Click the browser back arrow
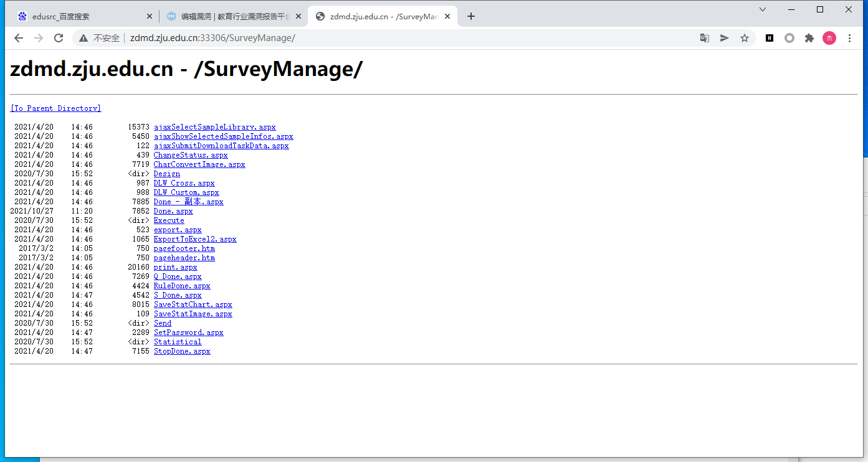 19,38
